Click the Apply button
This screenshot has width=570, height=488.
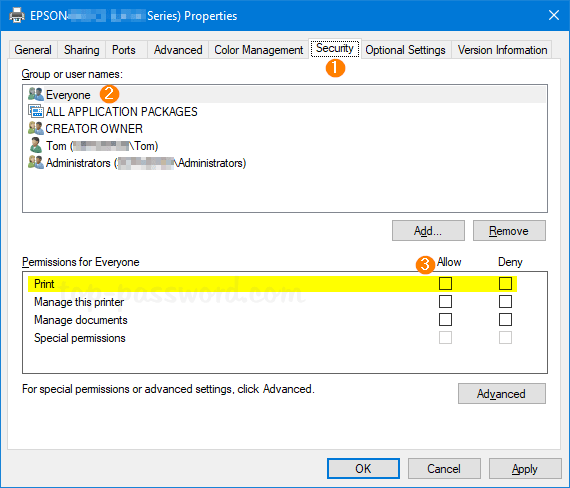[525, 469]
